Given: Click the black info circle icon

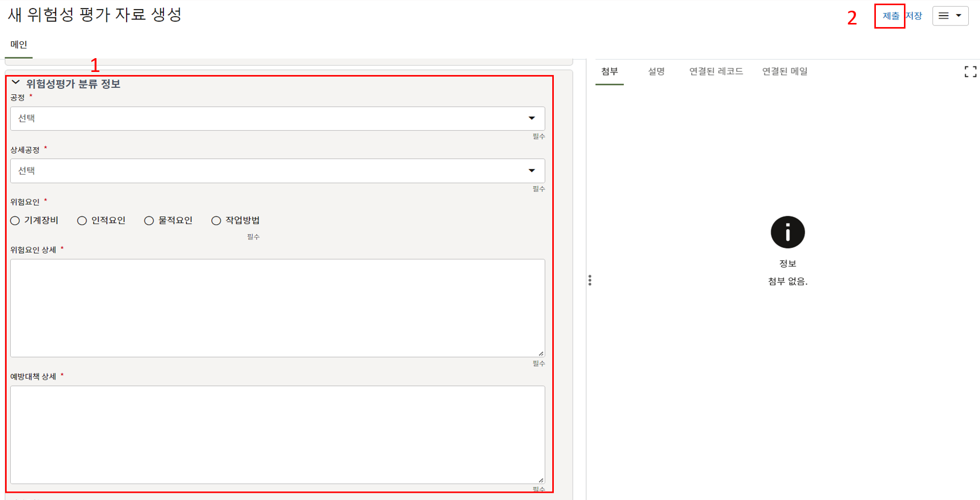Looking at the screenshot, I should coord(787,232).
